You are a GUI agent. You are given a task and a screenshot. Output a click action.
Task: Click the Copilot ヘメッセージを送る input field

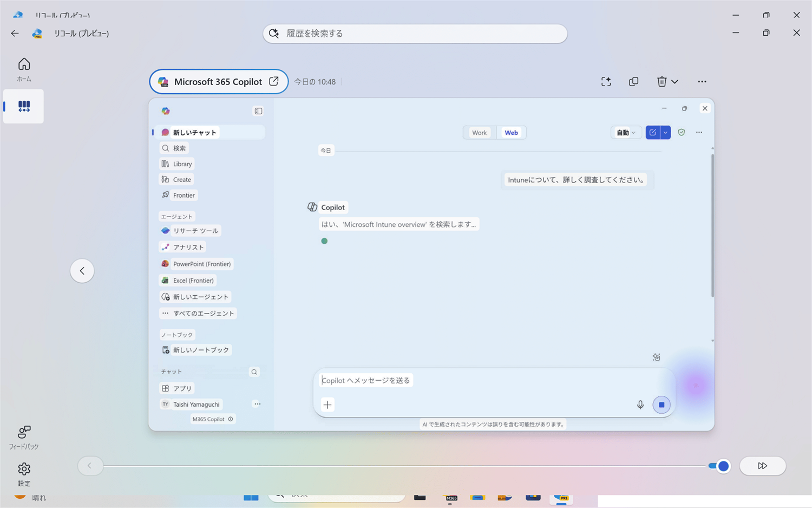(494, 380)
